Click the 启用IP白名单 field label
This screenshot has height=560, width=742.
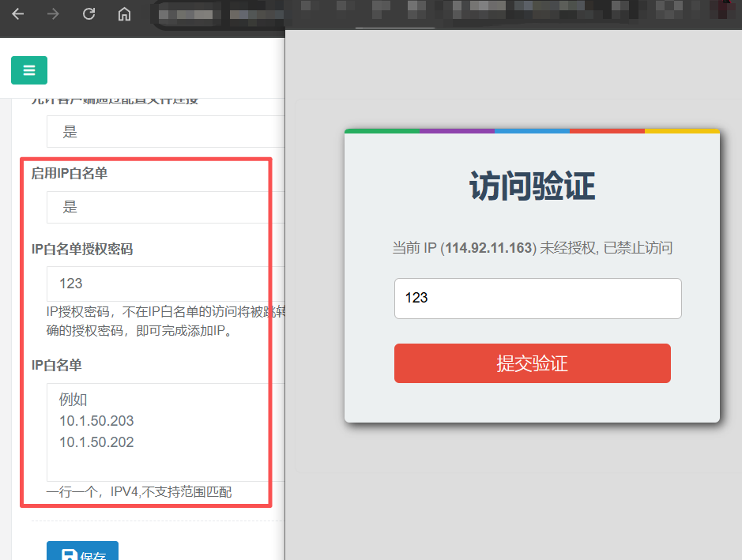click(70, 173)
